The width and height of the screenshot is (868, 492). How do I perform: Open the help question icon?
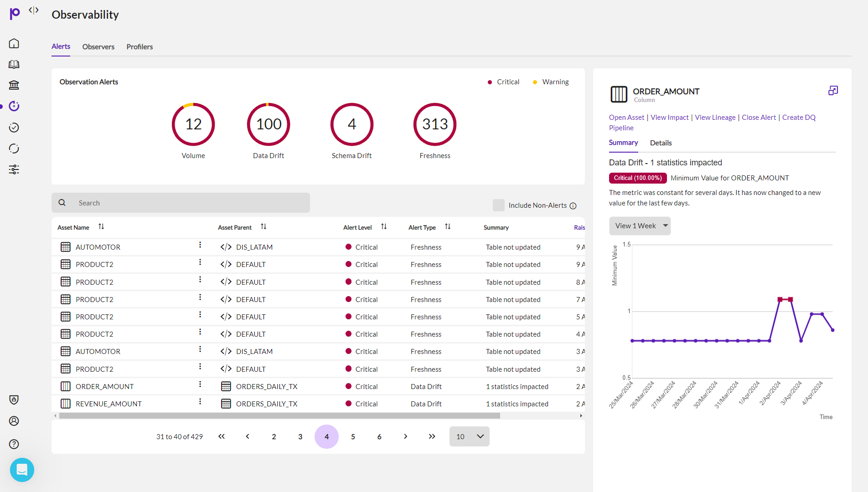[x=14, y=444]
